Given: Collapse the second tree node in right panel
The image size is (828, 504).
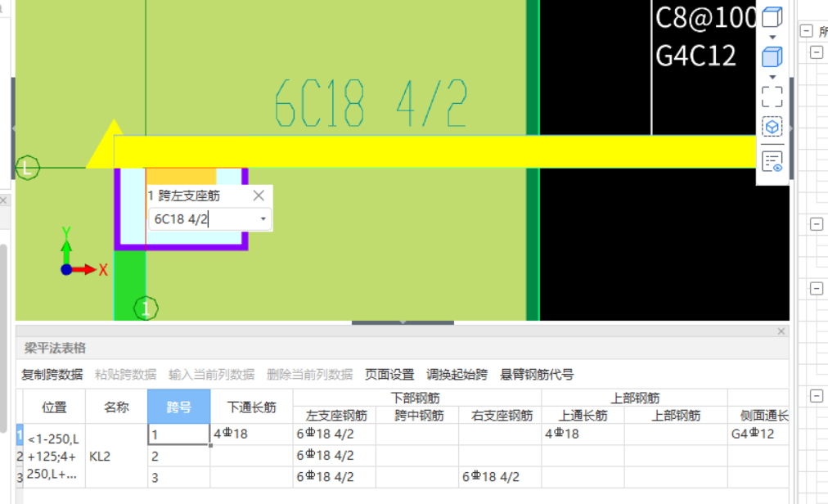Looking at the screenshot, I should (817, 52).
